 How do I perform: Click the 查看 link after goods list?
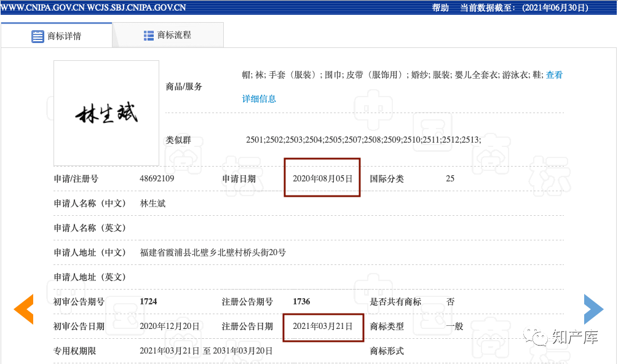coord(554,75)
